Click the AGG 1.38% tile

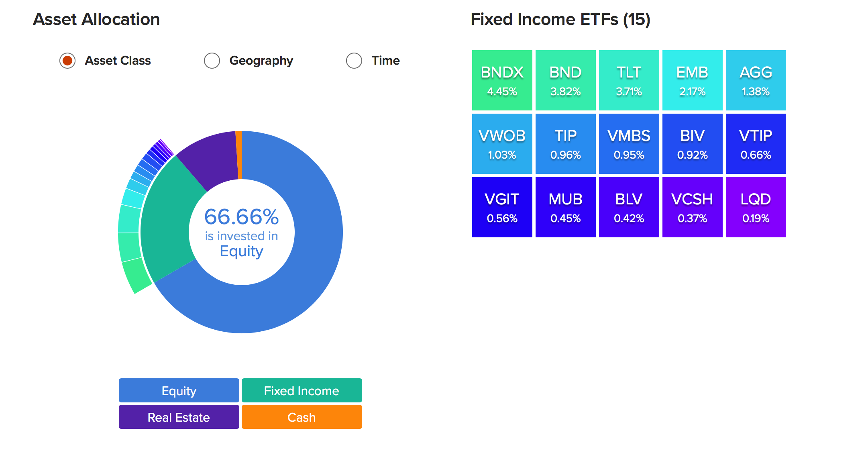tap(756, 80)
